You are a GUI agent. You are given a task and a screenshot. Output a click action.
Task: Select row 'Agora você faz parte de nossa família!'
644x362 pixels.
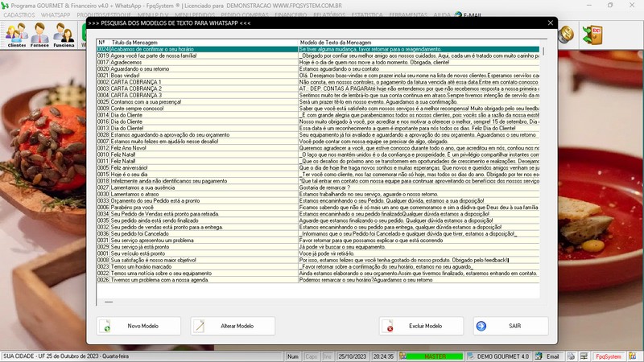(x=318, y=56)
